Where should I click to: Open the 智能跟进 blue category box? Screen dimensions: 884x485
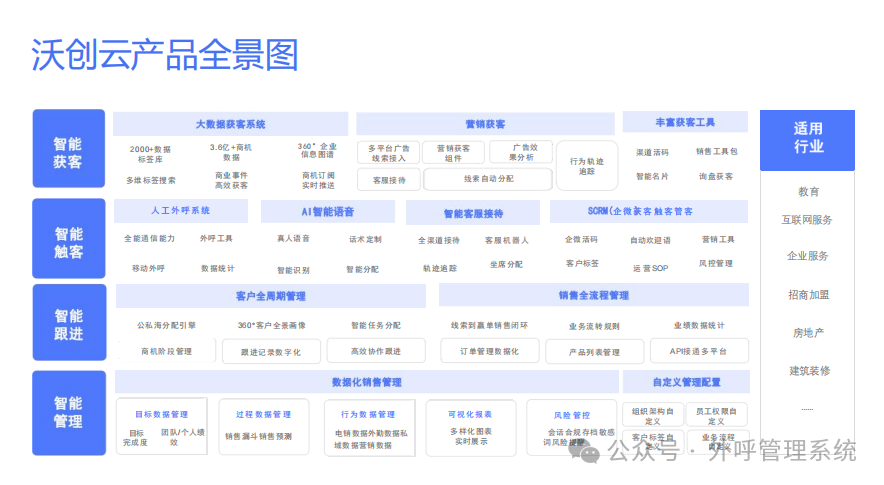tap(69, 322)
